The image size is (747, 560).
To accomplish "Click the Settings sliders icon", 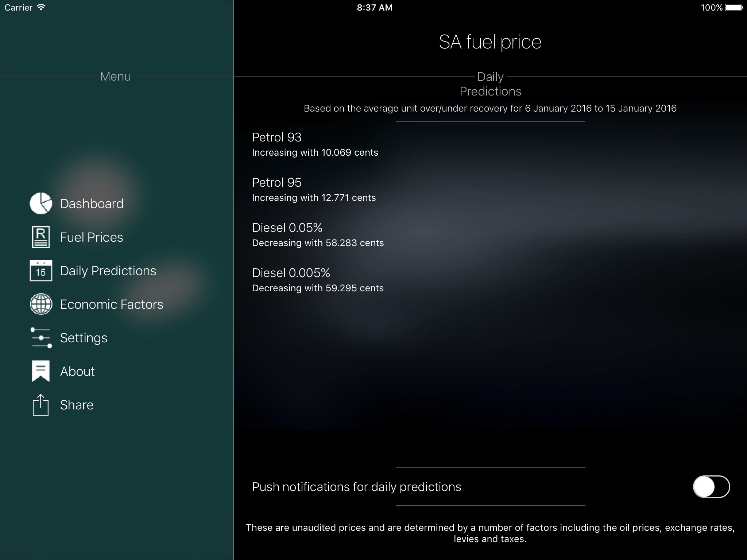I will click(40, 338).
